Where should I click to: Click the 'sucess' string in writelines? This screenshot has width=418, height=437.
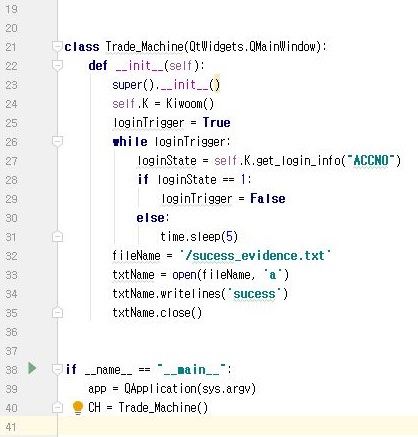pyautogui.click(x=254, y=294)
